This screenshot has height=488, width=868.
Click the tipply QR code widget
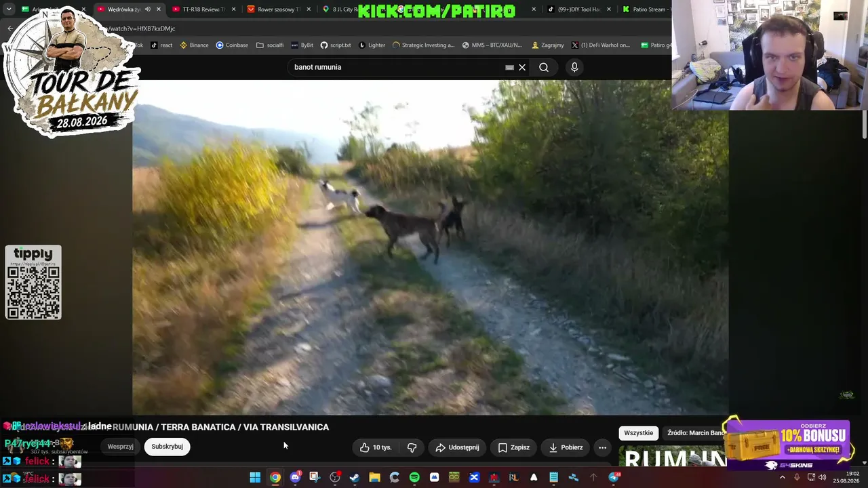33,282
